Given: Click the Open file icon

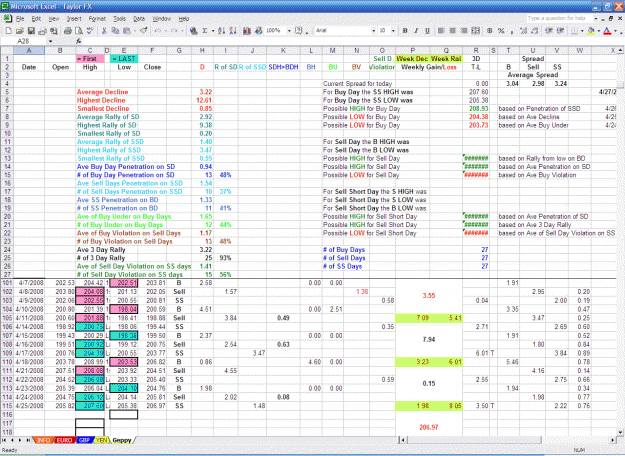Looking at the screenshot, I should pos(20,31).
